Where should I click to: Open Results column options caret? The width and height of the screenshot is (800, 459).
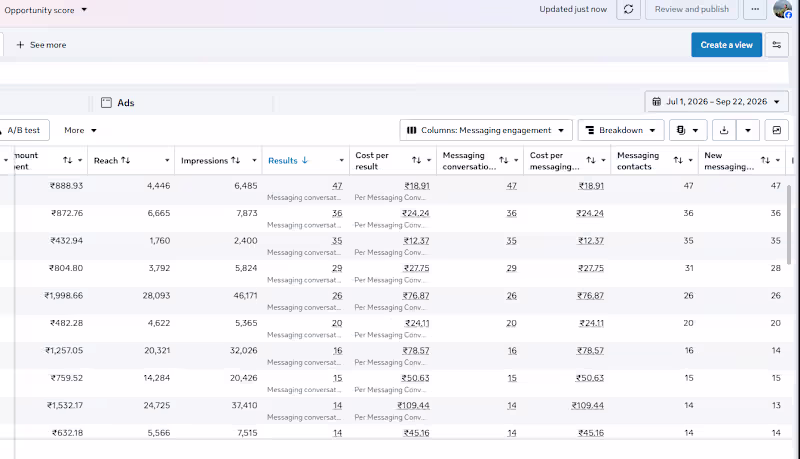click(341, 160)
